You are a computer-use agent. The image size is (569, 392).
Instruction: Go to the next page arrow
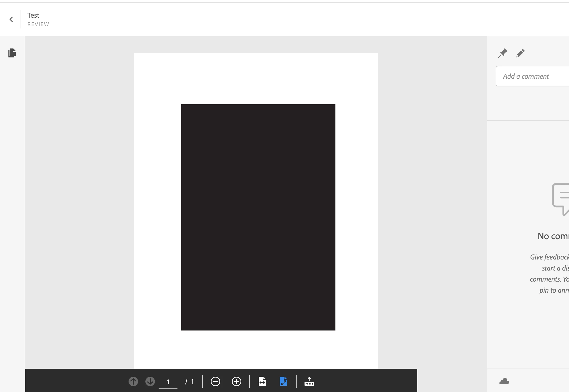point(150,381)
